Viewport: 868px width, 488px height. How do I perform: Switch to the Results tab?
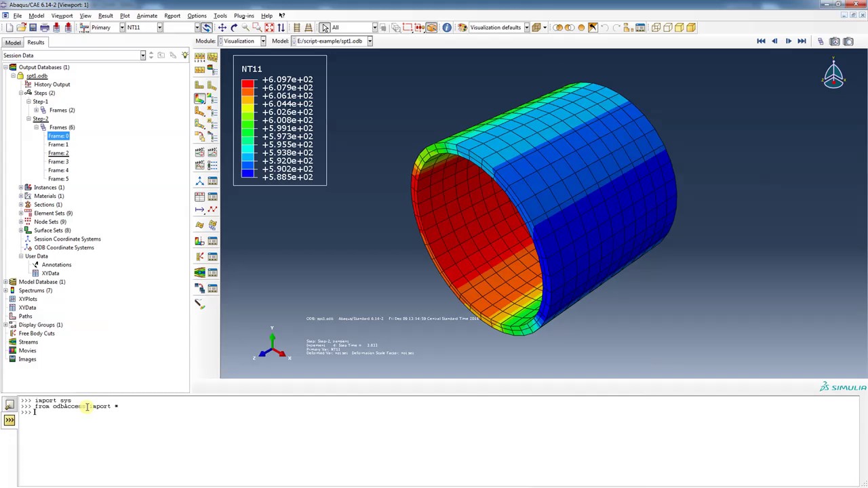[36, 42]
